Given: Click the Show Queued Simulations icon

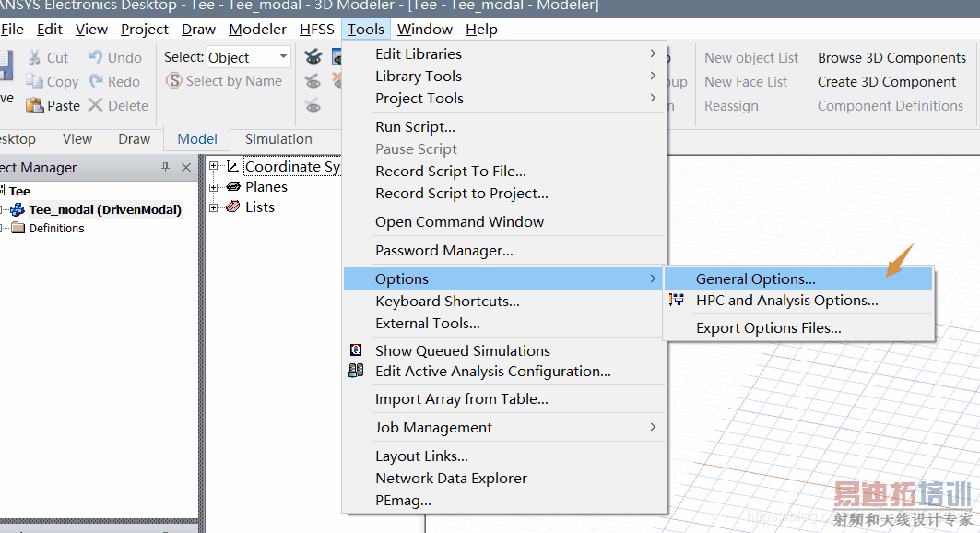Looking at the screenshot, I should pos(356,350).
